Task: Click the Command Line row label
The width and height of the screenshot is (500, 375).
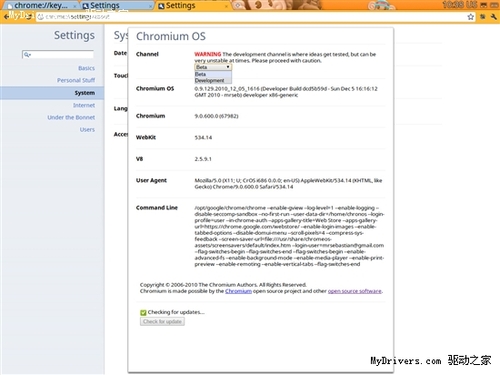Action: [157, 208]
